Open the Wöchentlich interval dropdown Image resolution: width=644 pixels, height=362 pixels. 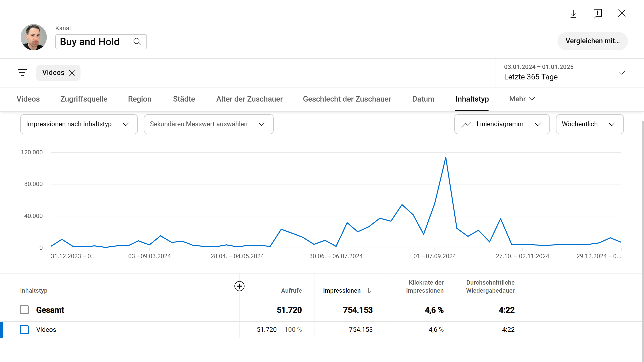click(589, 124)
